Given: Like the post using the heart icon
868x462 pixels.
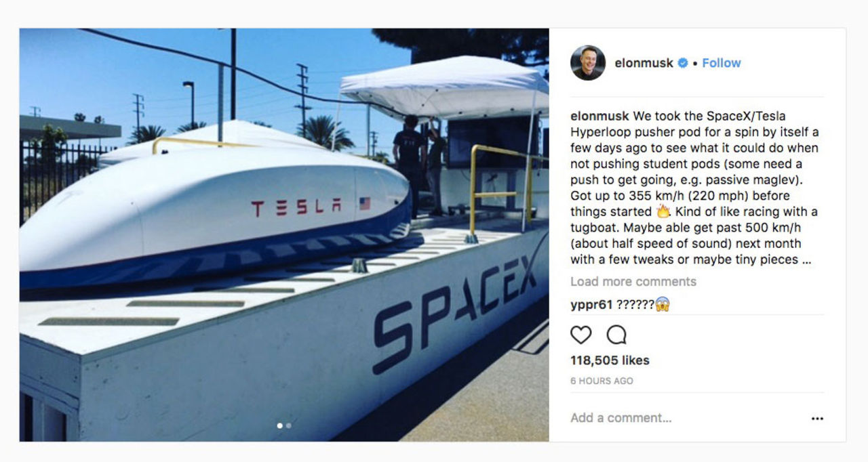Looking at the screenshot, I should click(580, 335).
